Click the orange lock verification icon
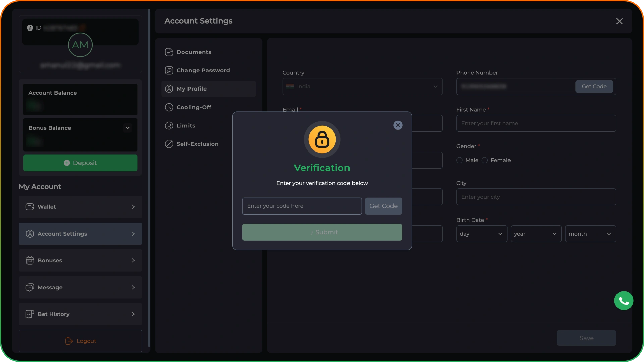 pos(322,139)
